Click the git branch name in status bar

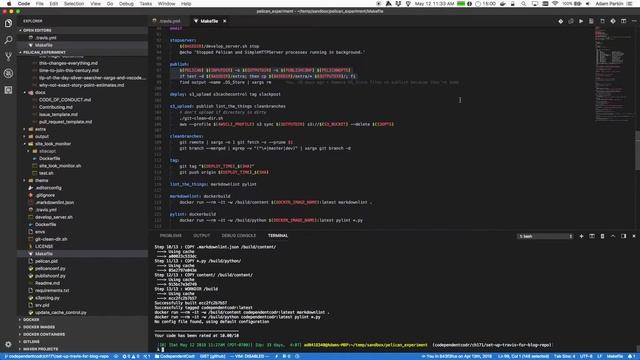click(x=58, y=356)
